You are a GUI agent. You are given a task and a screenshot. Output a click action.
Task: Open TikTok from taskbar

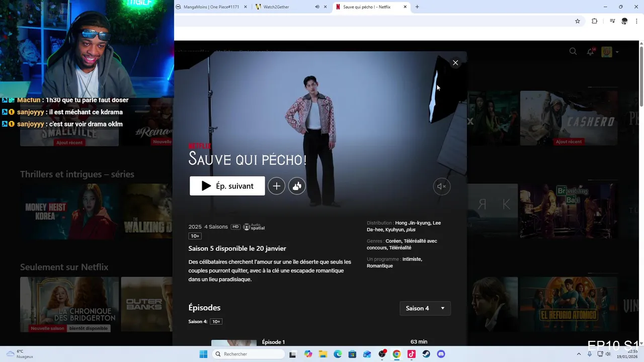412,354
